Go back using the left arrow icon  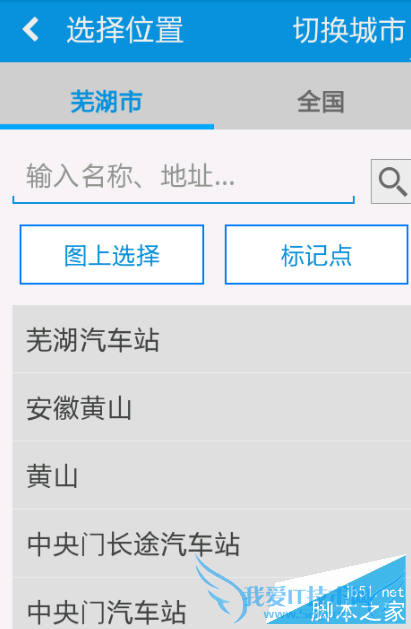tap(30, 29)
